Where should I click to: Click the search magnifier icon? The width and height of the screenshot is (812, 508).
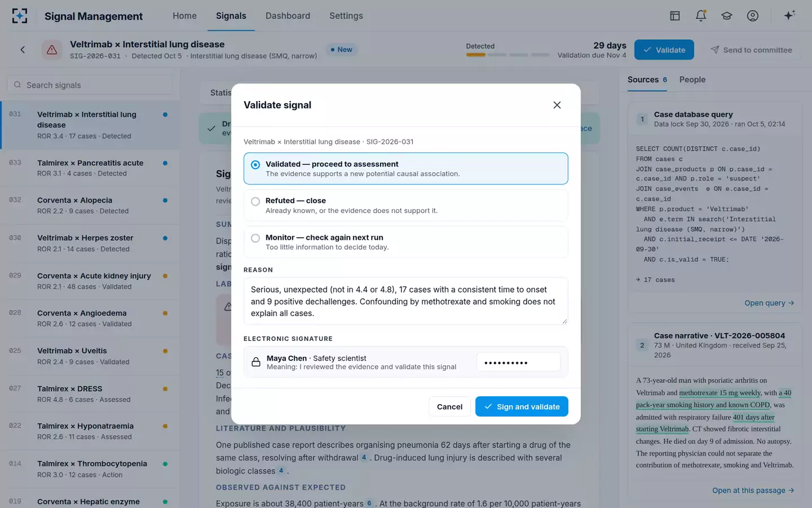17,85
